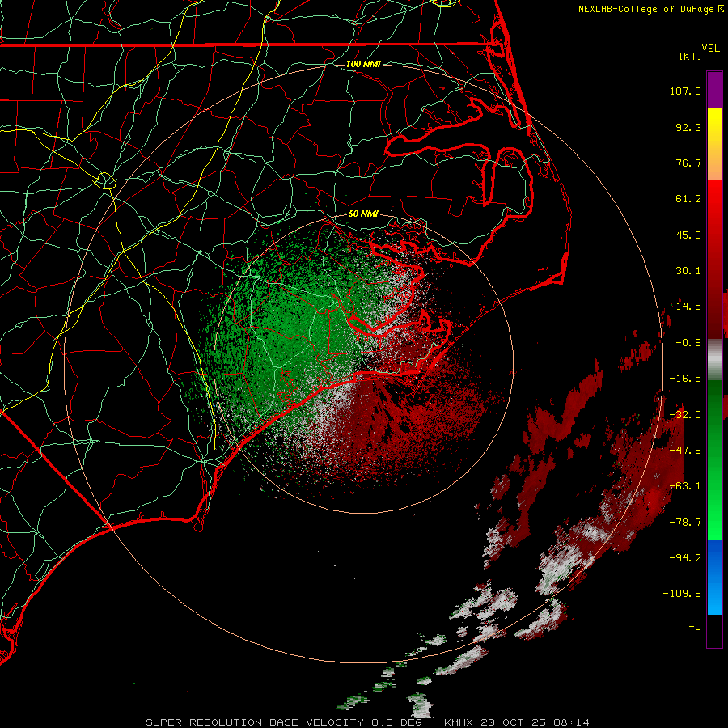Select the 107.8 value on velocity scale
The image size is (728, 728).
(x=685, y=91)
